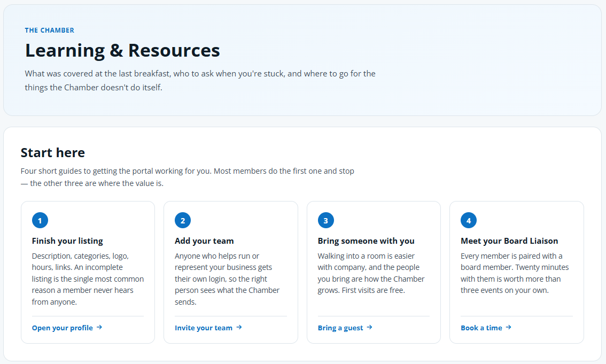This screenshot has height=364, width=606.
Task: Click the 'Meet your Board Liaison' card title
Action: tap(509, 241)
